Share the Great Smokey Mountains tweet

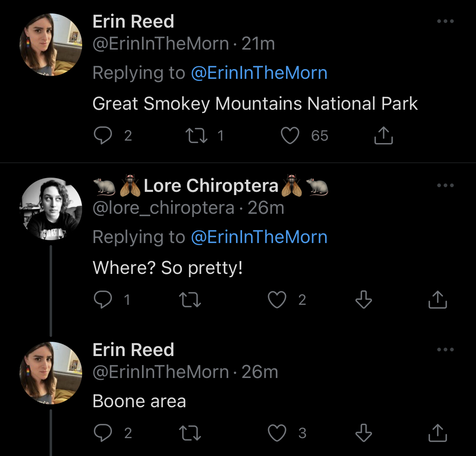(x=383, y=136)
